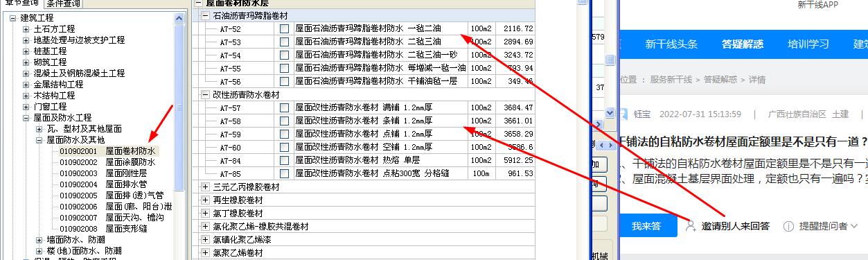The image size is (868, 260).
Task: Select the 门窗工程 tree item
Action: pyautogui.click(x=50, y=107)
